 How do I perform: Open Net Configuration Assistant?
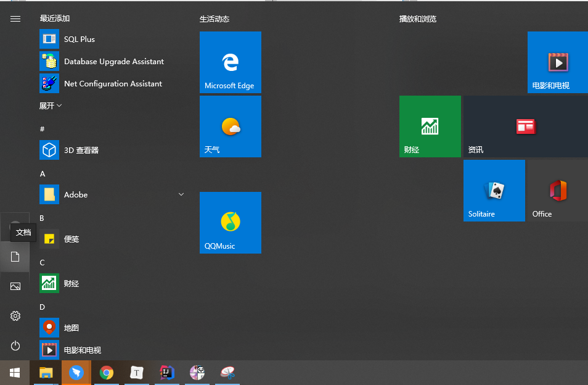[x=113, y=83]
